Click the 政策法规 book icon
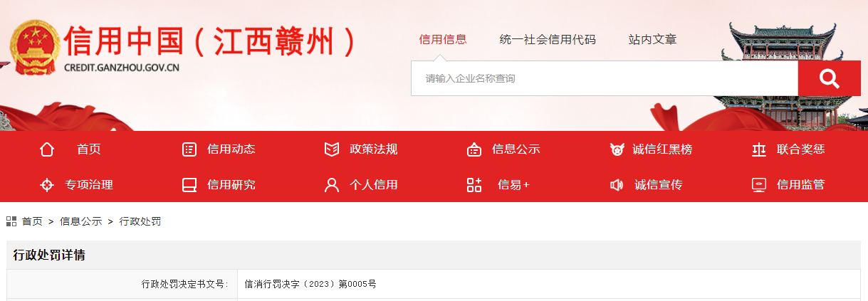868x301 pixels. pos(332,149)
